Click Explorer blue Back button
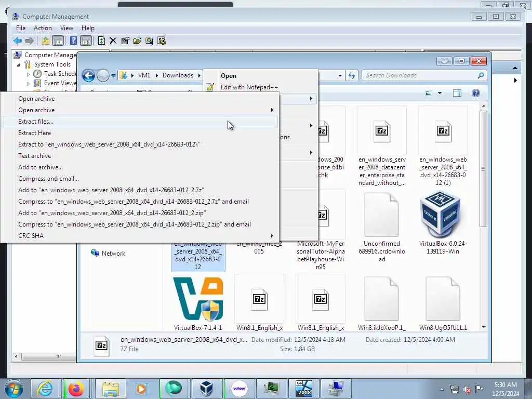532x399 pixels. tap(88, 75)
